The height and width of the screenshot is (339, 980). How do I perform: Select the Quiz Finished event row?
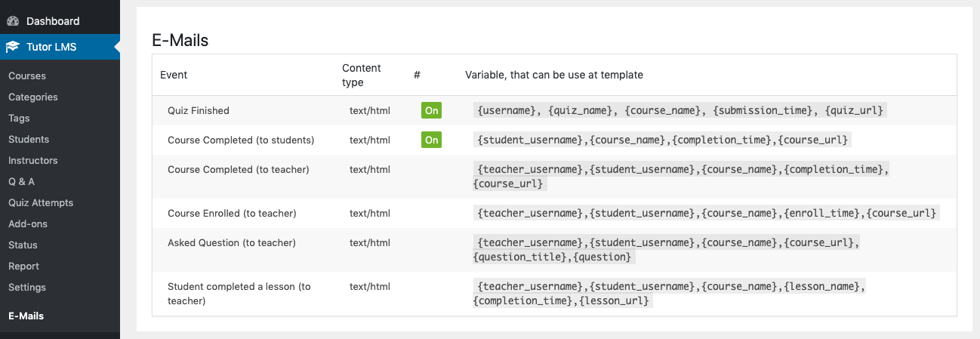coord(554,110)
